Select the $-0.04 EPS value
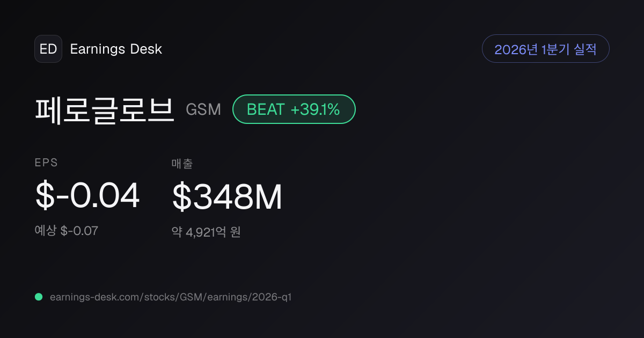 [87, 196]
